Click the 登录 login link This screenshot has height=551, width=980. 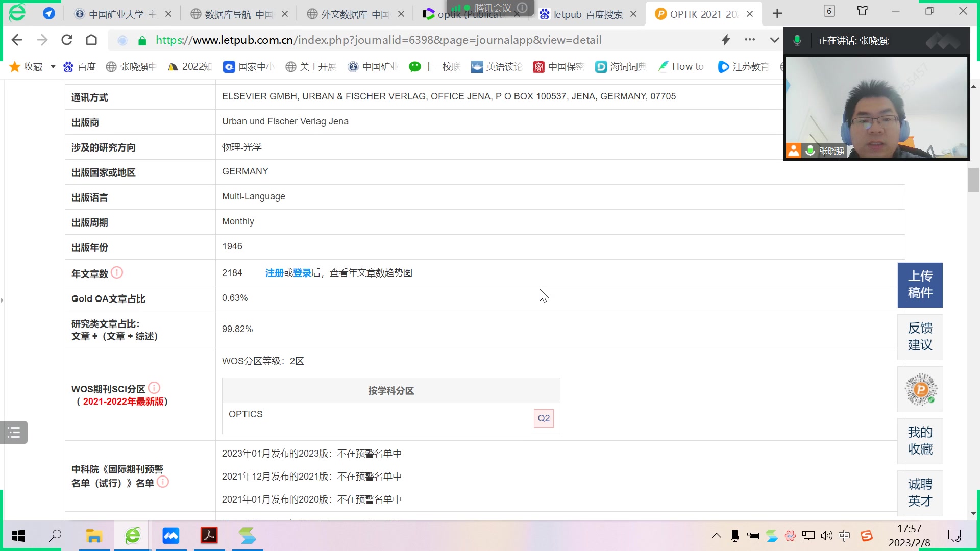(x=302, y=273)
